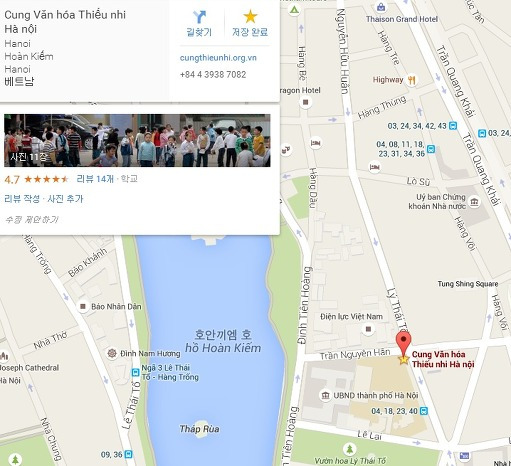Click the phone number +84 4 3938 7082

pos(213,74)
